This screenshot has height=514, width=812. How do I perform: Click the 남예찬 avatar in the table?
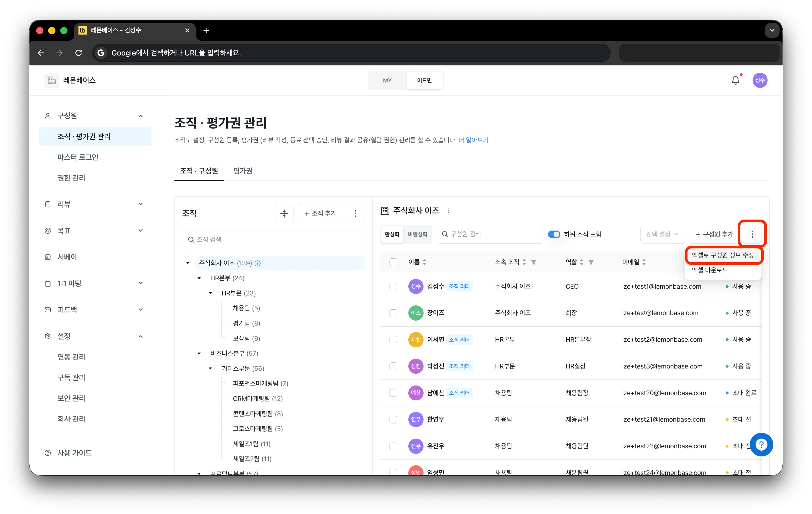(415, 393)
